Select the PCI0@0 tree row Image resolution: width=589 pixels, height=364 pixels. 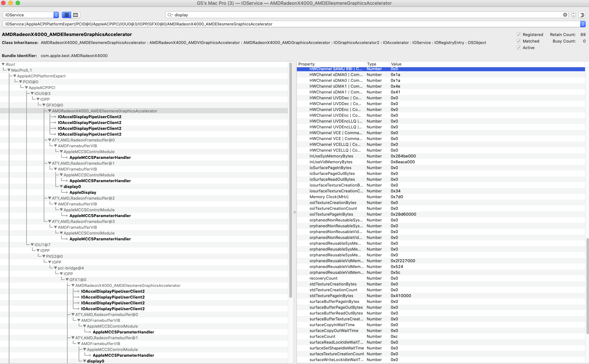[x=144, y=82]
